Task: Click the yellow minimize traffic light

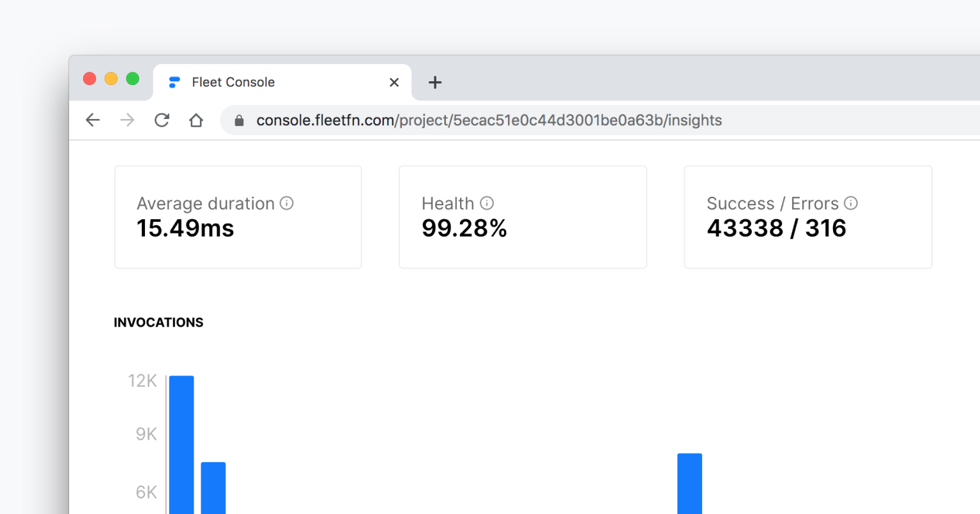Action: pyautogui.click(x=111, y=78)
